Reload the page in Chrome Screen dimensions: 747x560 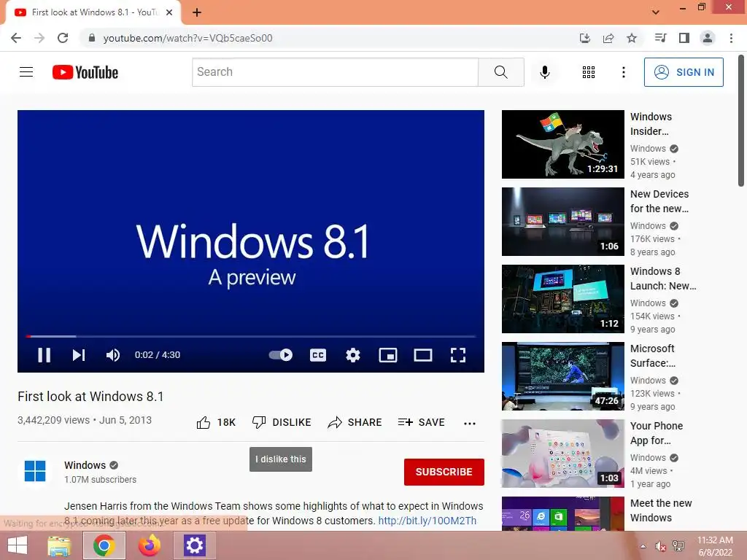63,38
